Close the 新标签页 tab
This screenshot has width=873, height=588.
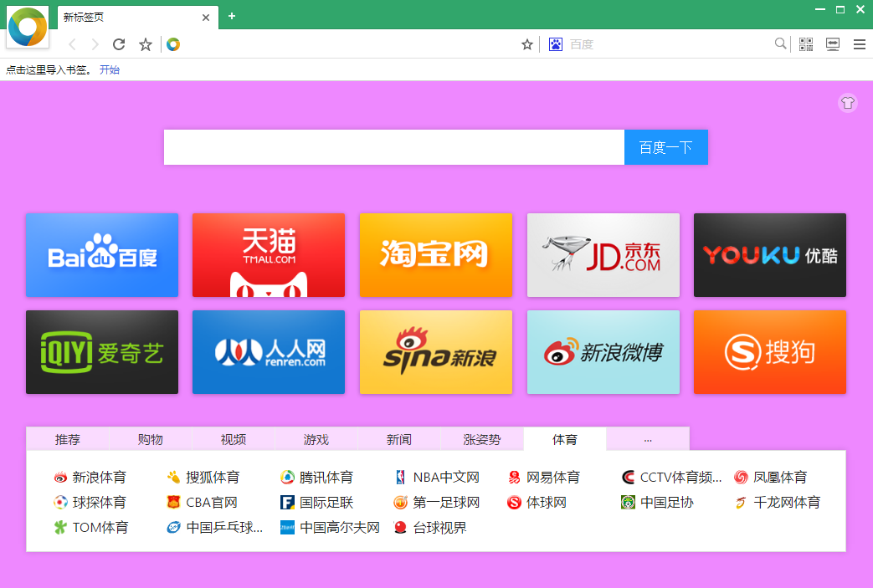pyautogui.click(x=205, y=18)
